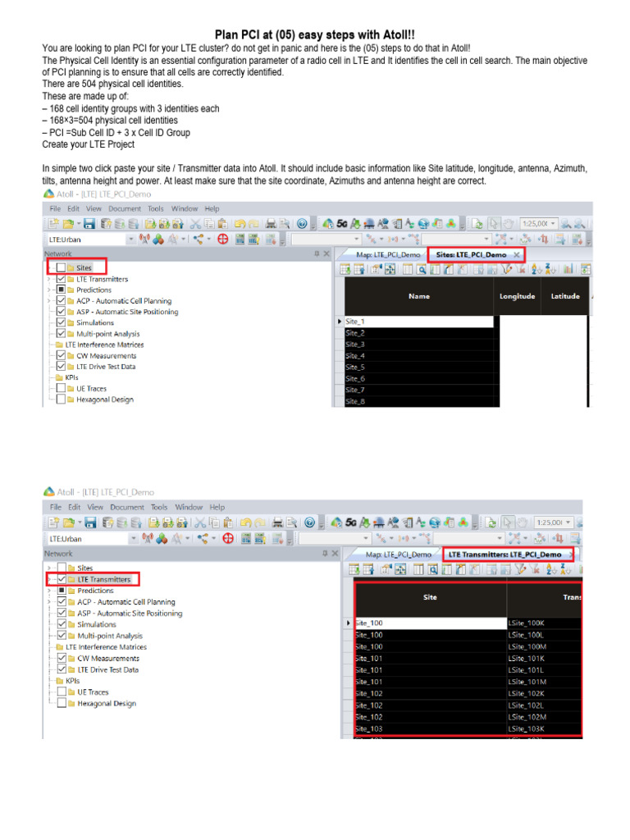Screen dimensions: 630x840
Task: Click the New document icon in the upper Atoll toolbar
Action: [53, 223]
